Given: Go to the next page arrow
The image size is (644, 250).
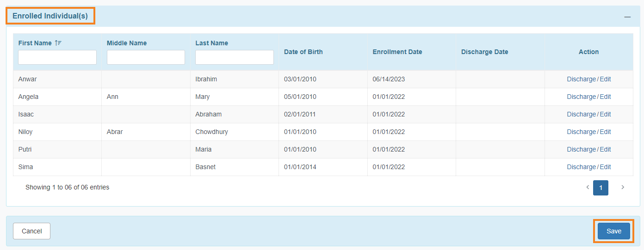Looking at the screenshot, I should [x=623, y=187].
